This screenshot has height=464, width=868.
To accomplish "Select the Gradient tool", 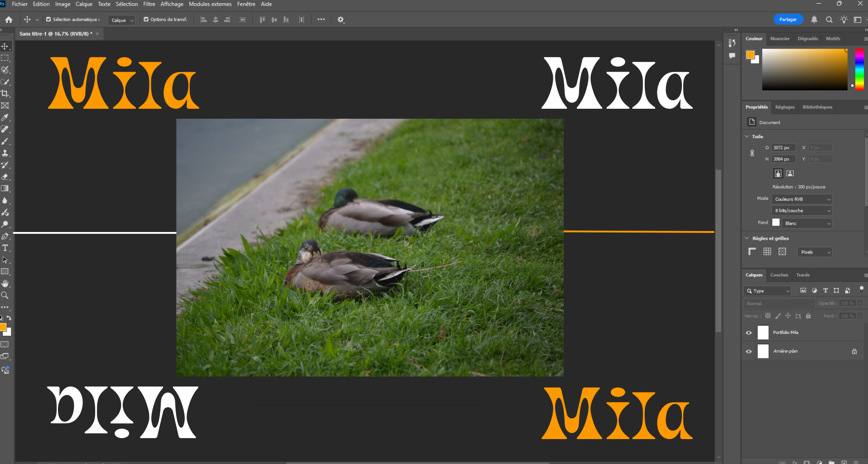I will 5,188.
